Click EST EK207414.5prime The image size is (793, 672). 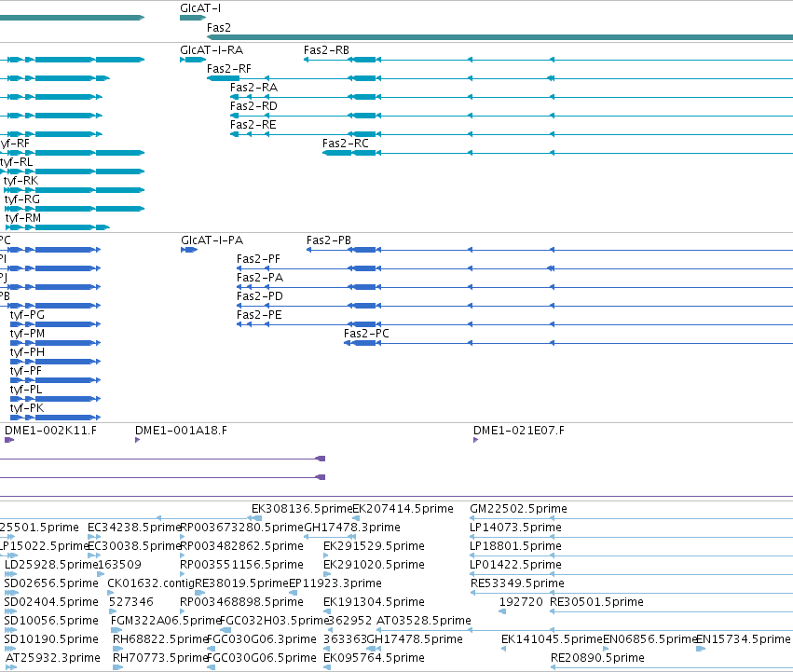pyautogui.click(x=403, y=509)
